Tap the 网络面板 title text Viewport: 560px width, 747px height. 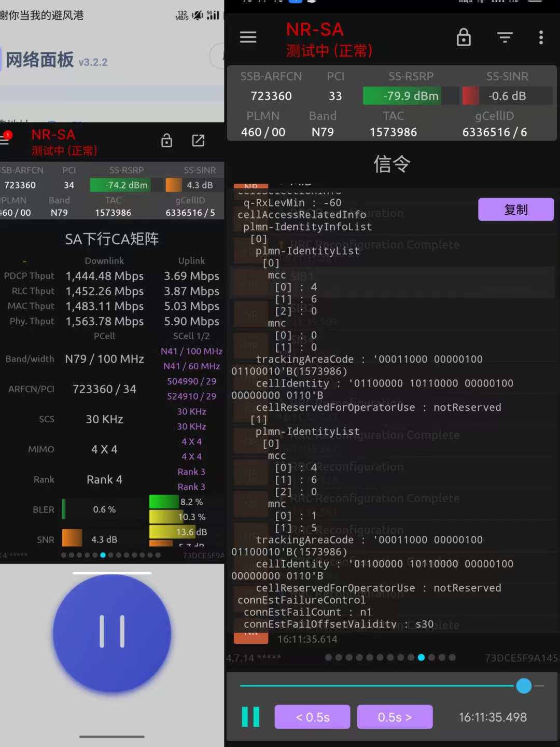coord(40,60)
